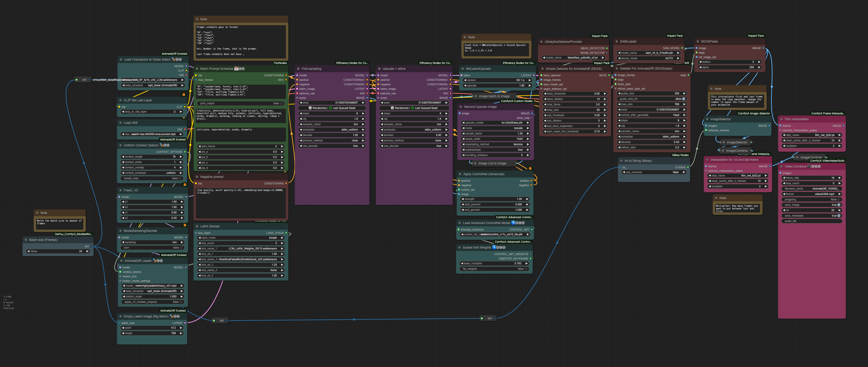
Task: Click fox icon beside Image List to Image
Action: click(x=530, y=168)
